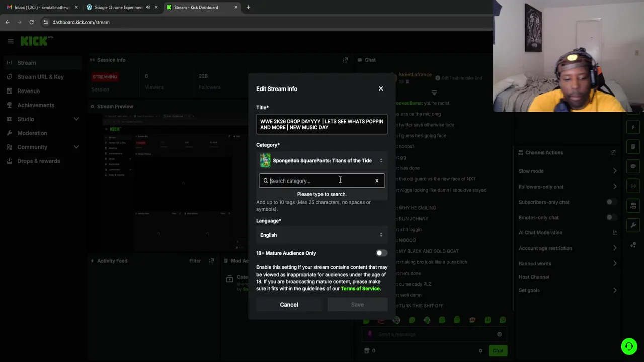Close the Edit Stream Info dialog
This screenshot has width=644, height=362.
pyautogui.click(x=381, y=88)
